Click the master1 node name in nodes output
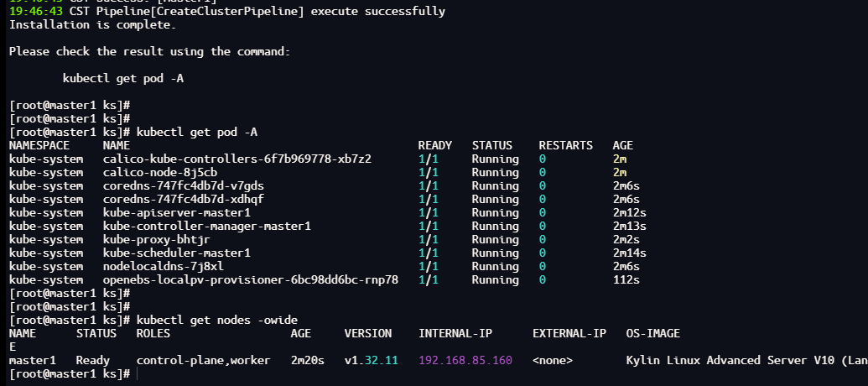868x386 pixels. point(32,360)
